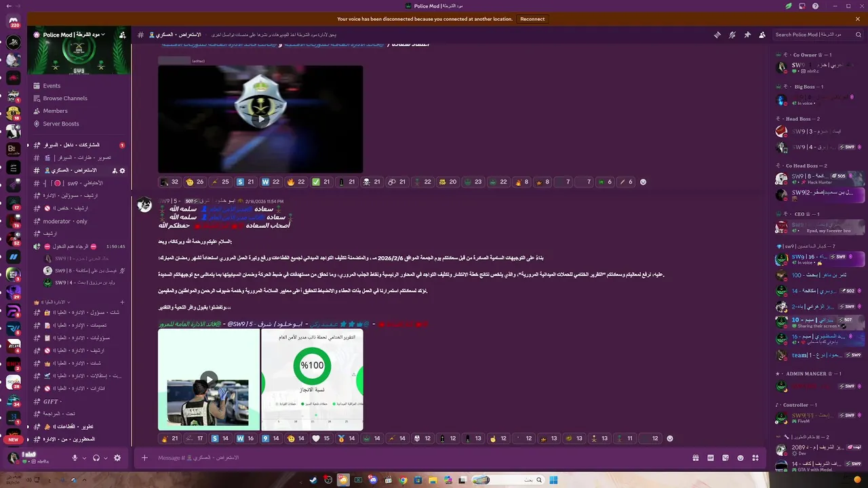The height and width of the screenshot is (488, 868).
Task: Open the Inbox icon in title bar
Action: pyautogui.click(x=802, y=6)
